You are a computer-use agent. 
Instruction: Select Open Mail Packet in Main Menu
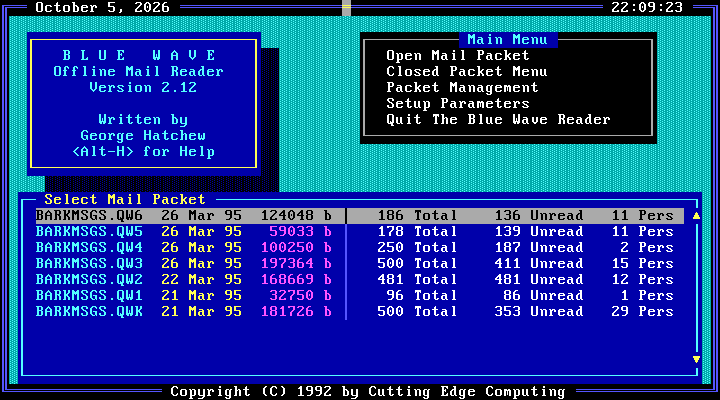[x=457, y=56]
